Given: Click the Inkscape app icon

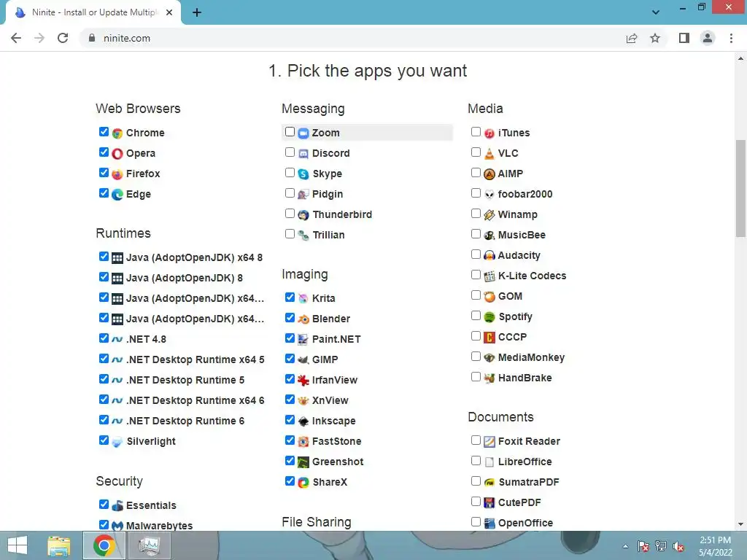Looking at the screenshot, I should pyautogui.click(x=303, y=421).
